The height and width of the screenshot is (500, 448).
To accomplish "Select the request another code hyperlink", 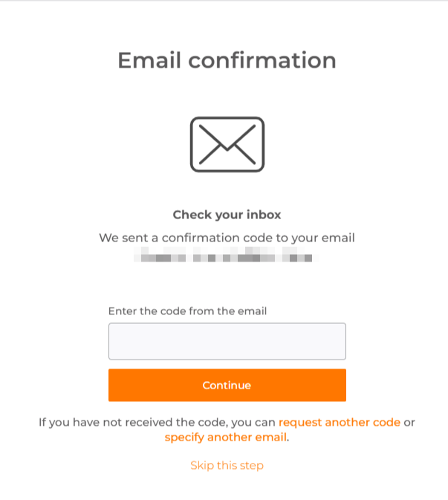I will tap(340, 422).
